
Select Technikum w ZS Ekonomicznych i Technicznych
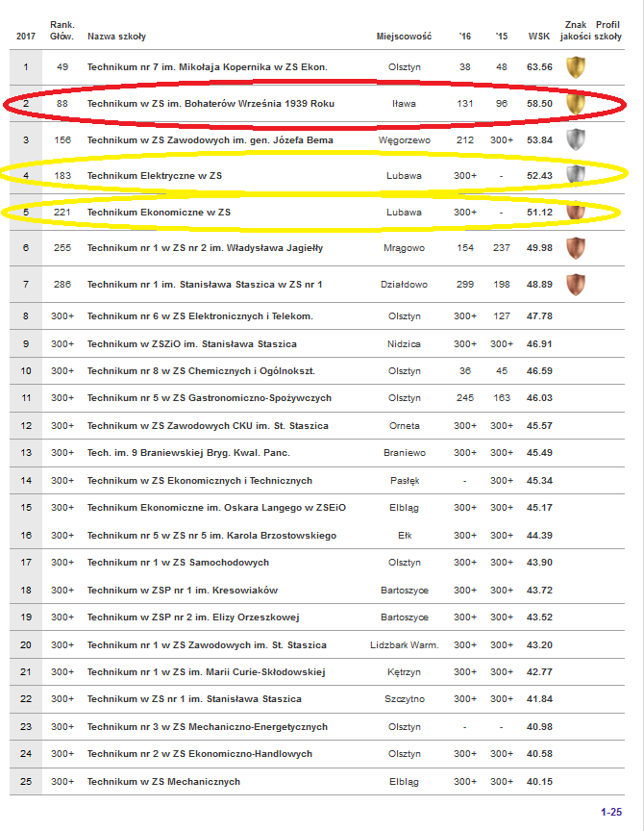pyautogui.click(x=200, y=481)
